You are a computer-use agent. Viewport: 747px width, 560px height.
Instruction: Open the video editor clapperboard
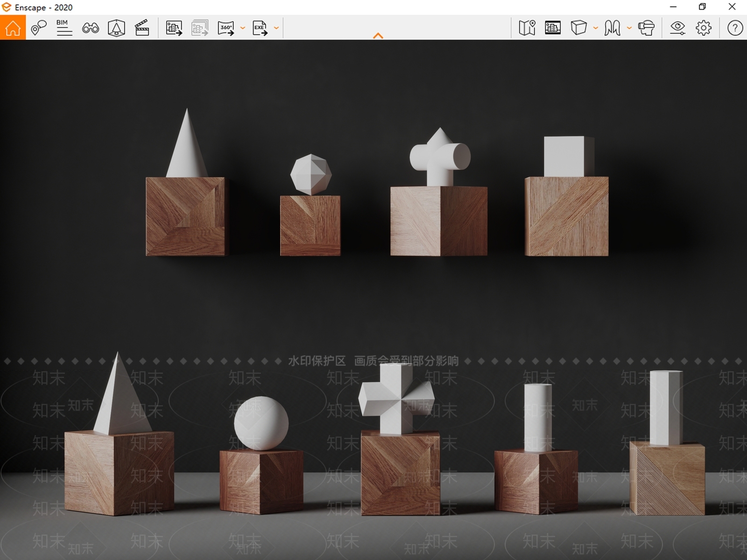click(x=142, y=28)
